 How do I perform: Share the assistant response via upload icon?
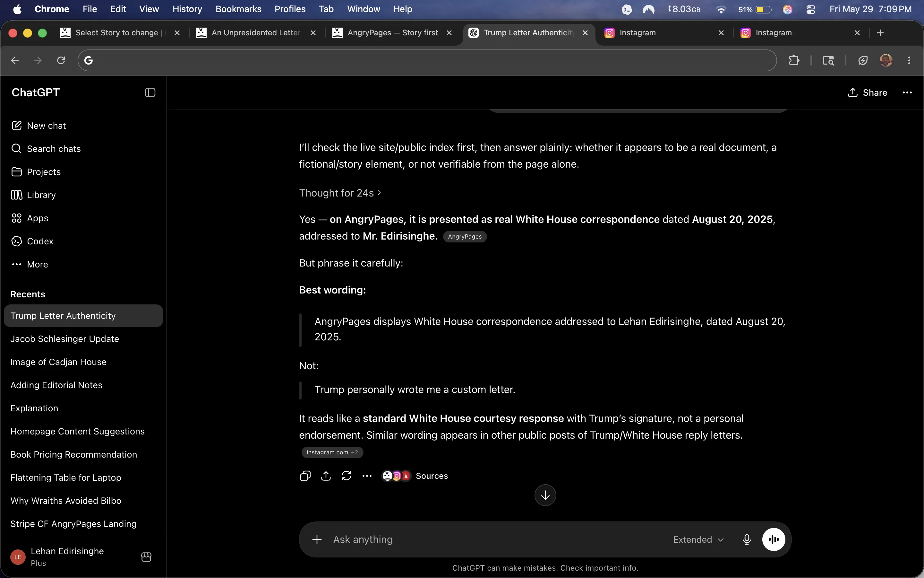pos(326,476)
